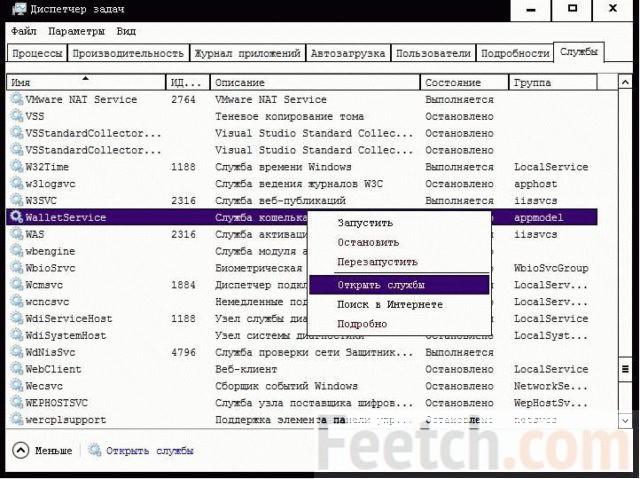The width and height of the screenshot is (640, 479).
Task: Click the service icon beside WbioSrvc
Action: [x=17, y=268]
